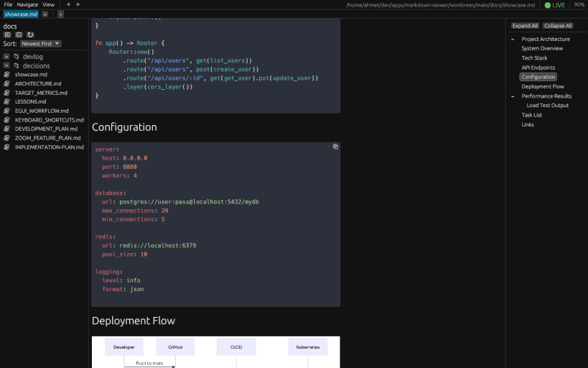Close the showcase.md tab
588x368 pixels.
pyautogui.click(x=45, y=14)
